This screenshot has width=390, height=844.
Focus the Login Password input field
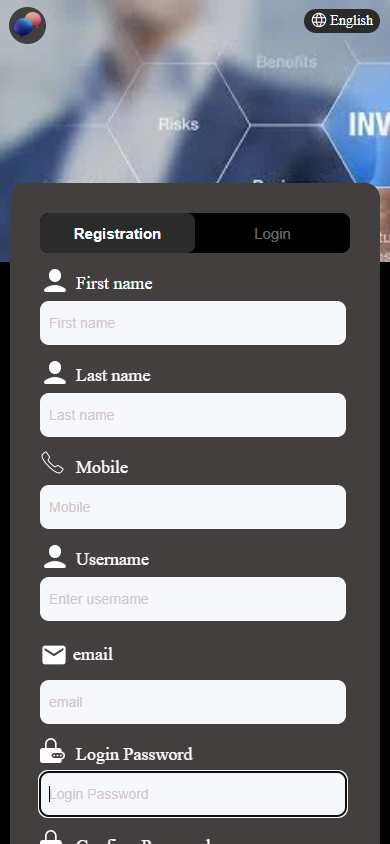(x=193, y=794)
